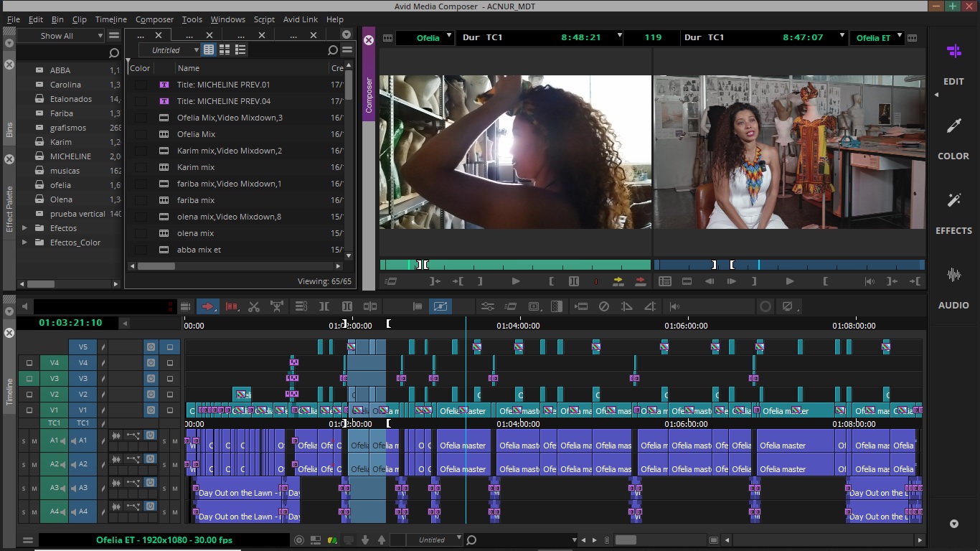
Task: Open the EDIT workspace from right sidebar
Action: coord(953,65)
